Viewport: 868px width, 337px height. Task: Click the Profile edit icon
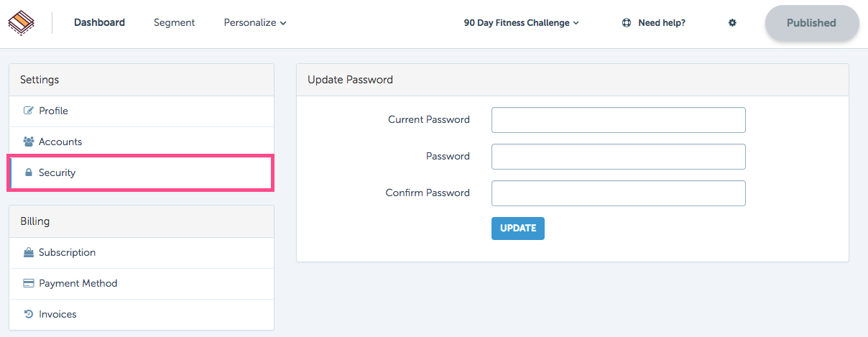[x=29, y=111]
